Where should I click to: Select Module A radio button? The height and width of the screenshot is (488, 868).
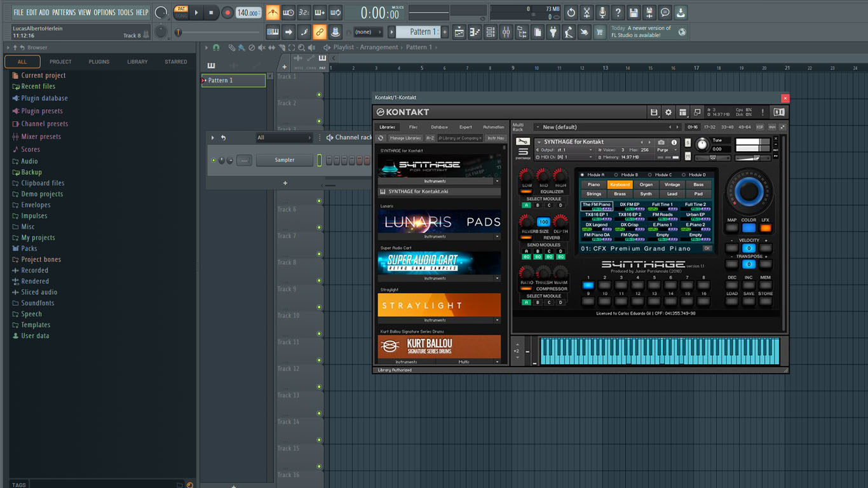point(582,175)
